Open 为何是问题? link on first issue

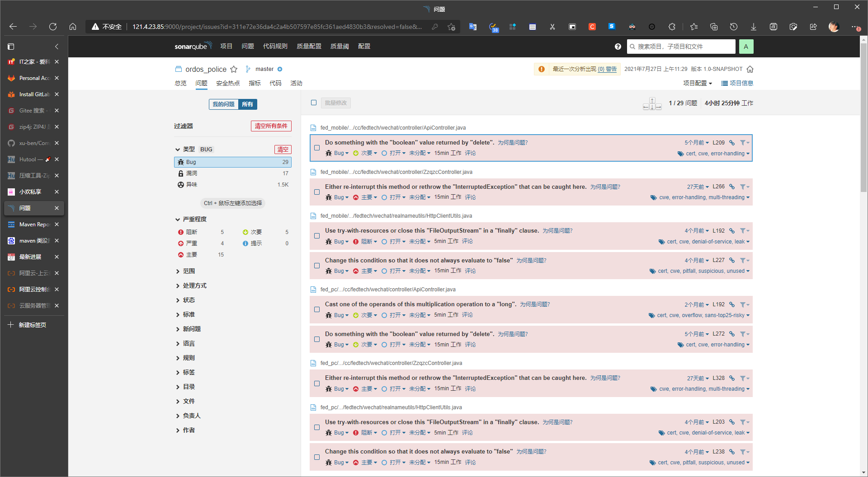(x=514, y=142)
